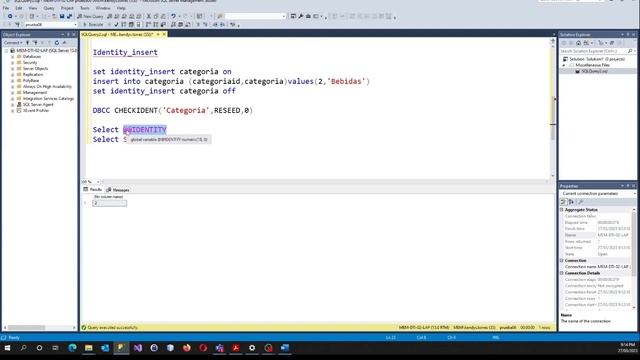This screenshot has width=640, height=360.
Task: Open the Help menu
Action: 121,8
